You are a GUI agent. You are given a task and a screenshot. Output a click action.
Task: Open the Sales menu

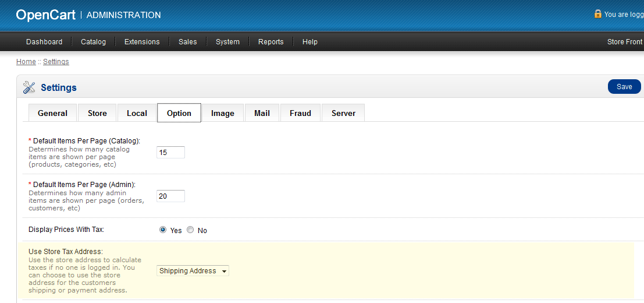[187, 42]
